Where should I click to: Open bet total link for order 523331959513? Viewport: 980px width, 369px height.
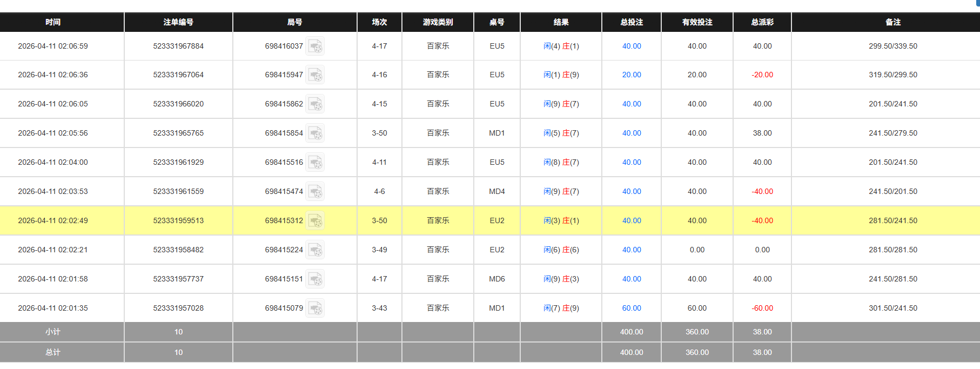coord(632,221)
